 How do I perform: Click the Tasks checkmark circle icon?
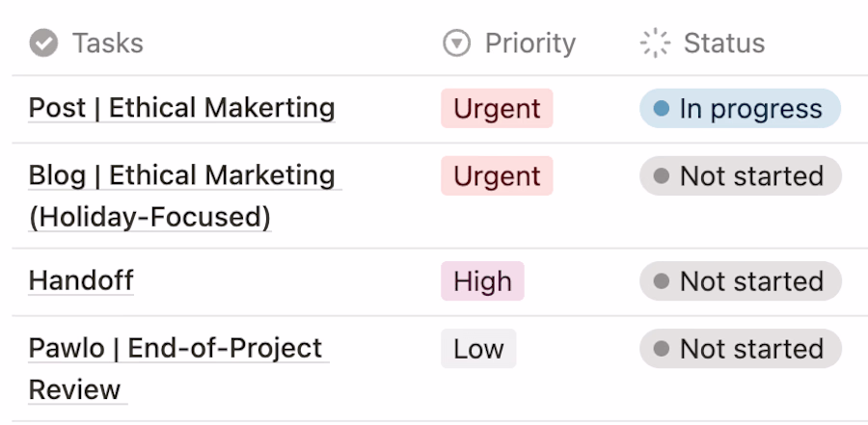pos(42,43)
